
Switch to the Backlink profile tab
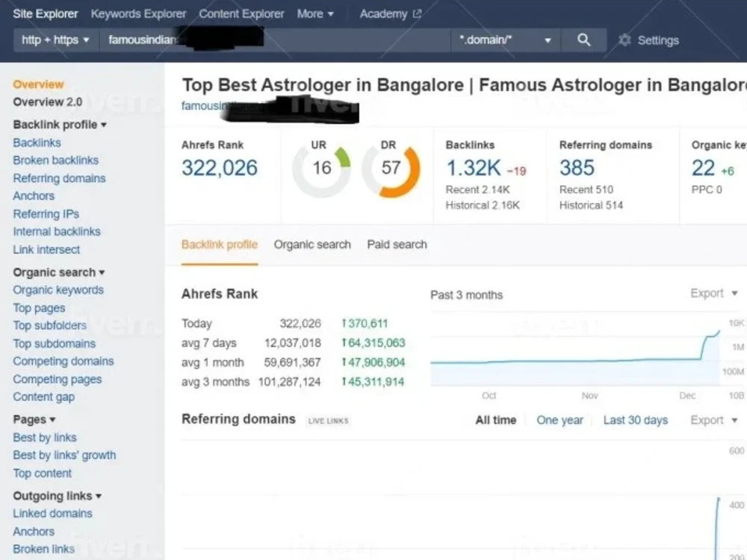[x=220, y=245]
